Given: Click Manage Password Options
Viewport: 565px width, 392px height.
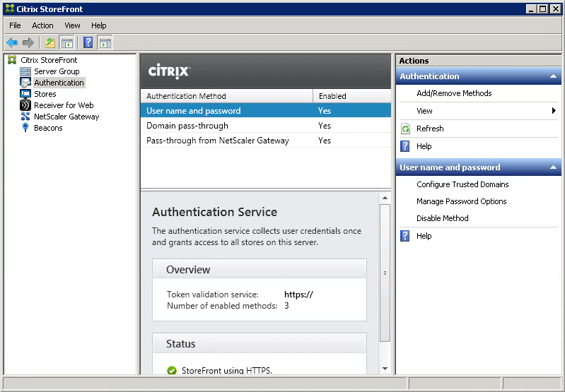Looking at the screenshot, I should coord(461,201).
